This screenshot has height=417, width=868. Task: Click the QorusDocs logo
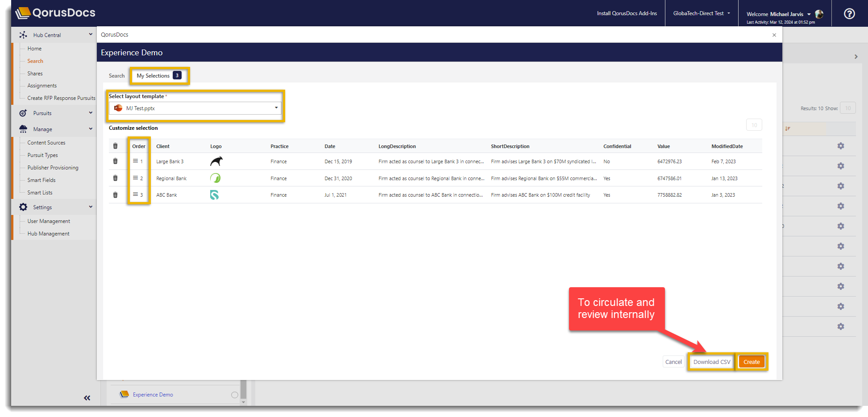pyautogui.click(x=55, y=13)
